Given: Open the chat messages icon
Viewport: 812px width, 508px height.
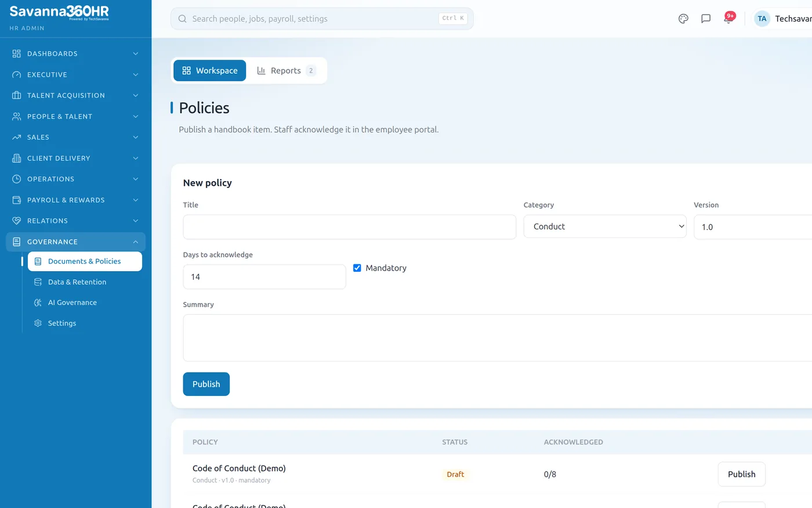Looking at the screenshot, I should [706, 19].
